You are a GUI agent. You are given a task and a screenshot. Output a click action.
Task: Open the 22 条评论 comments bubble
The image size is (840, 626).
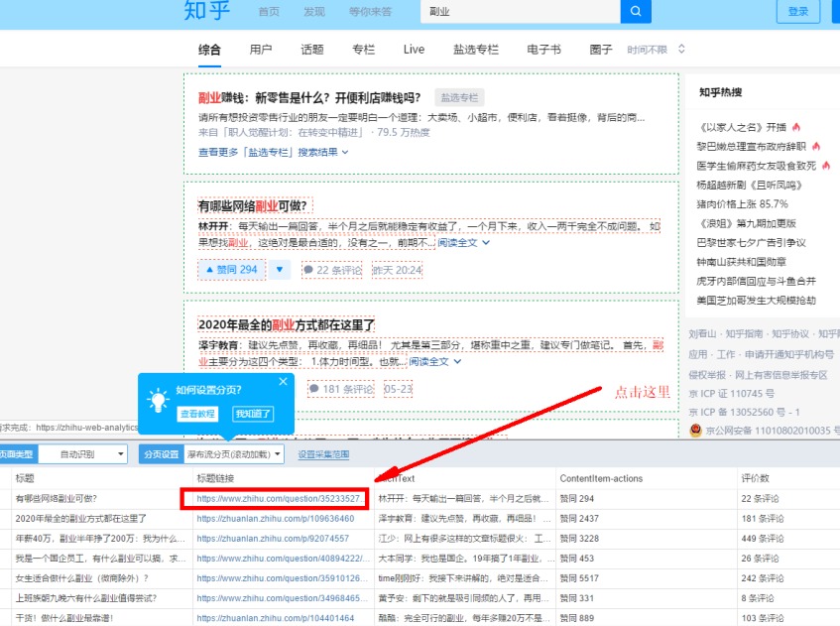pos(332,269)
